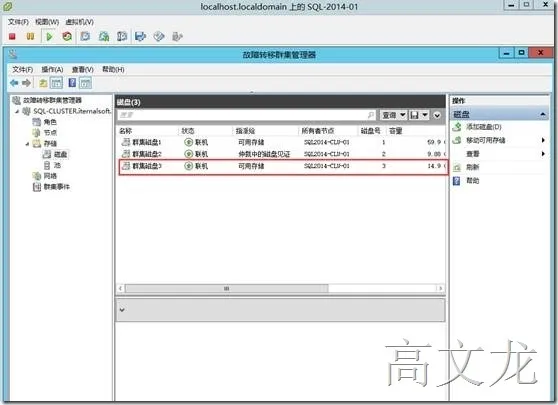The height and width of the screenshot is (405, 558).
Task: Open 帮助(H) menu in cluster manager
Action: pyautogui.click(x=113, y=69)
